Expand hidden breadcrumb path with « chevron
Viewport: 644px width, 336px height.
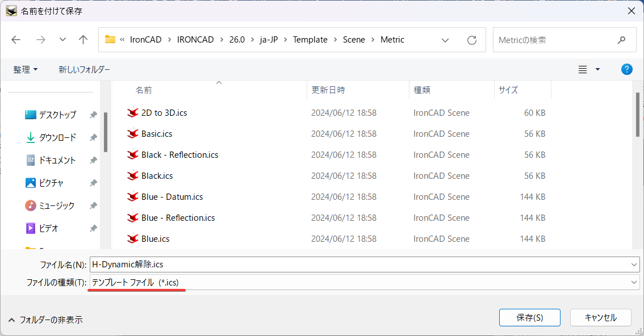coord(123,40)
